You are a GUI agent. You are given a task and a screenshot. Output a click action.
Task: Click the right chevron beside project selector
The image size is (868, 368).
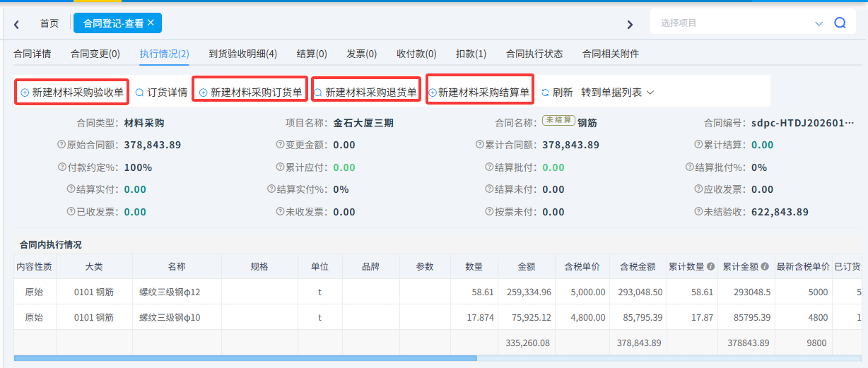coord(630,24)
